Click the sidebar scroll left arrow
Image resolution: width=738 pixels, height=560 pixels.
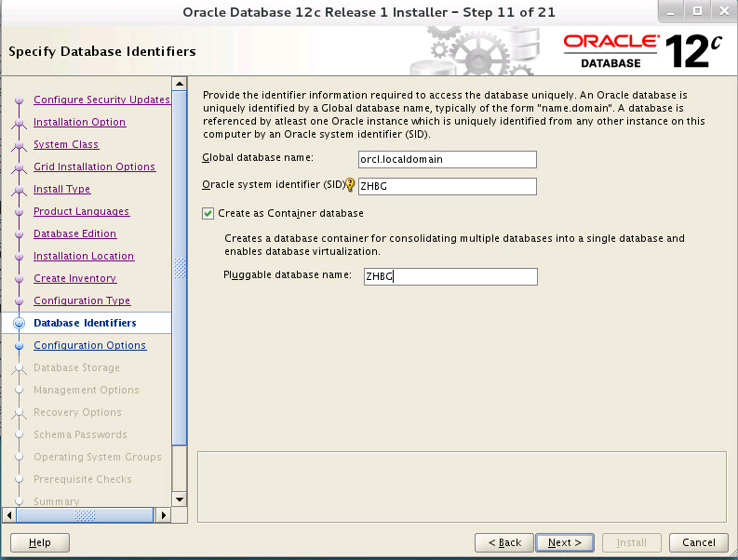click(x=9, y=515)
